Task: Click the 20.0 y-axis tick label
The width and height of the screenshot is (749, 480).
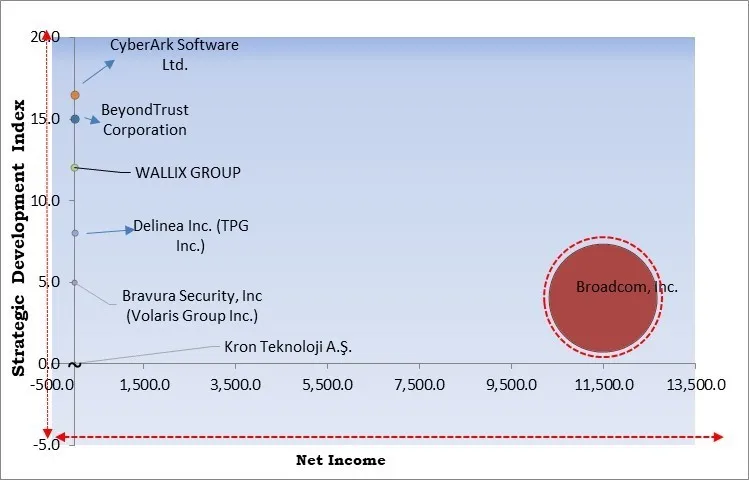Action: coord(45,37)
